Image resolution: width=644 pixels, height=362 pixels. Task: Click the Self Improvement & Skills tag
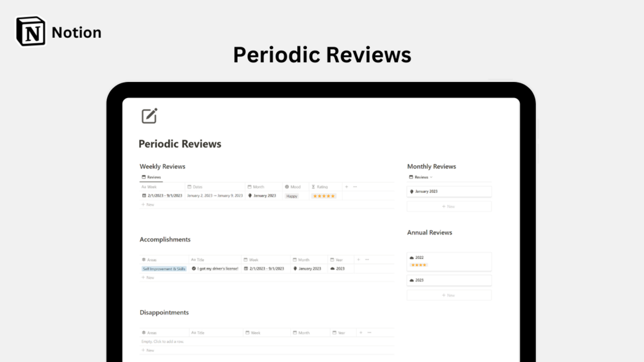point(164,269)
